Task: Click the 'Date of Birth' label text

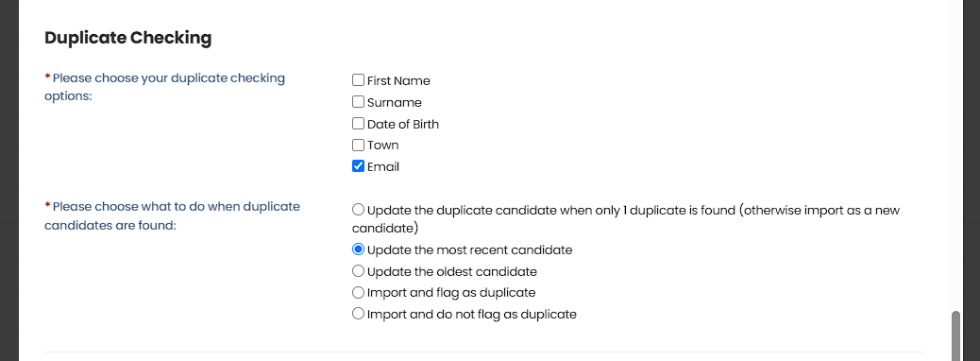Action: pyautogui.click(x=403, y=125)
